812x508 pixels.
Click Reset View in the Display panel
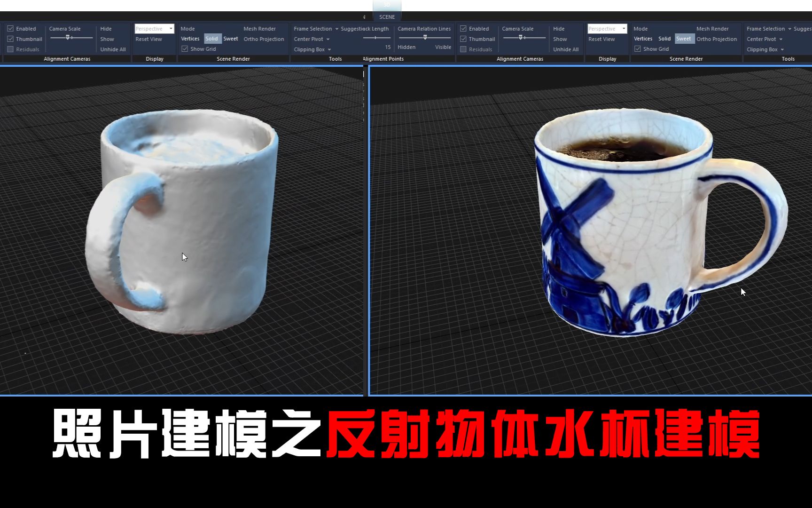pyautogui.click(x=148, y=39)
